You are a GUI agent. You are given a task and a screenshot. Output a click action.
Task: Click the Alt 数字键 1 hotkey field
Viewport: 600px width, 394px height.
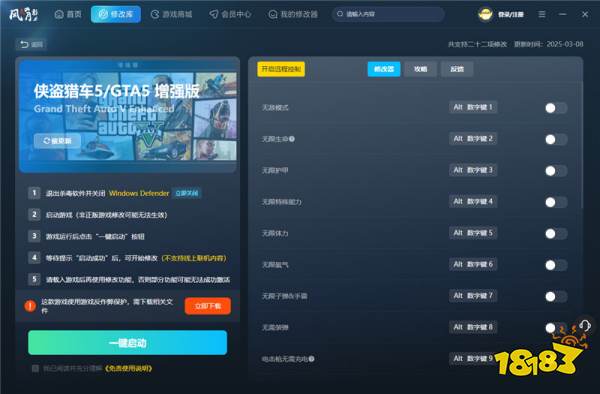point(473,107)
